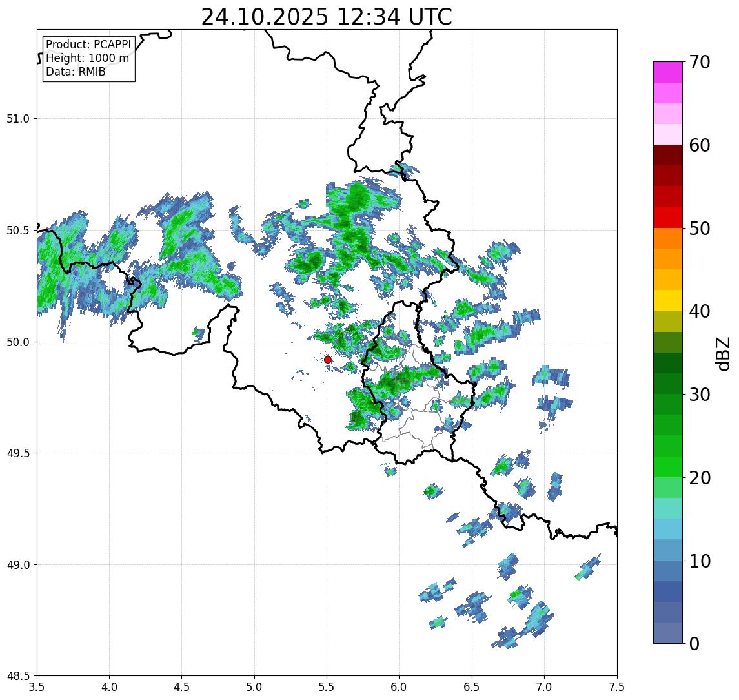Click the colorbar tick label 10
739x700 pixels.
click(700, 561)
